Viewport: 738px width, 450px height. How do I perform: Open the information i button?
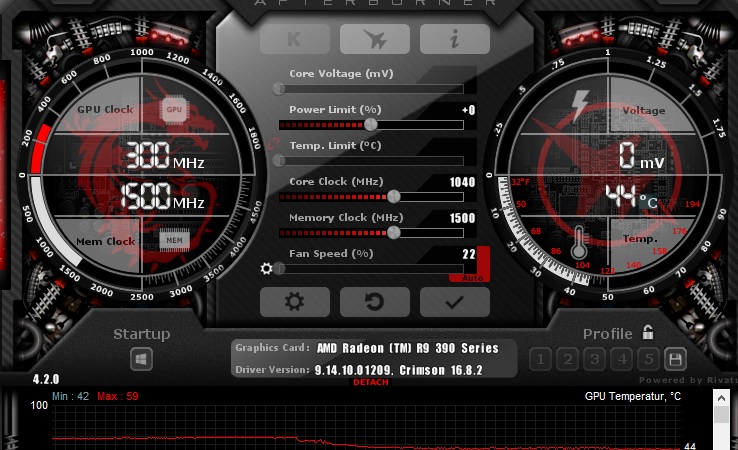(455, 39)
